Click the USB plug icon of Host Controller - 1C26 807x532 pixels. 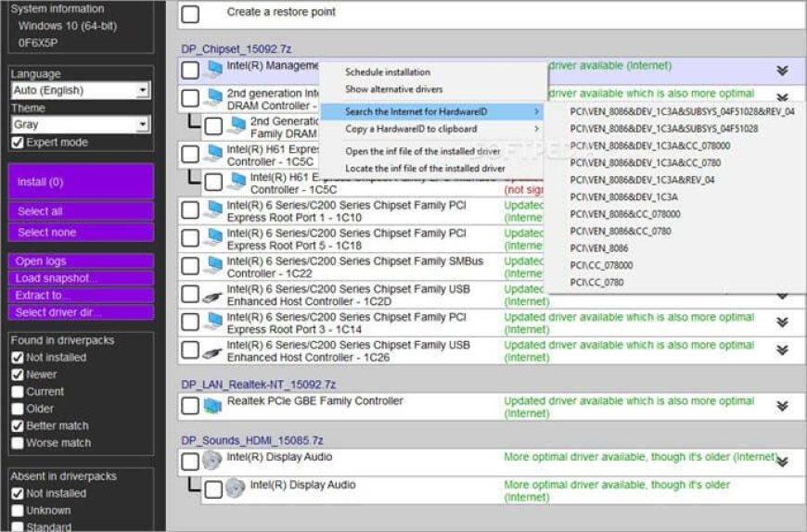point(212,351)
